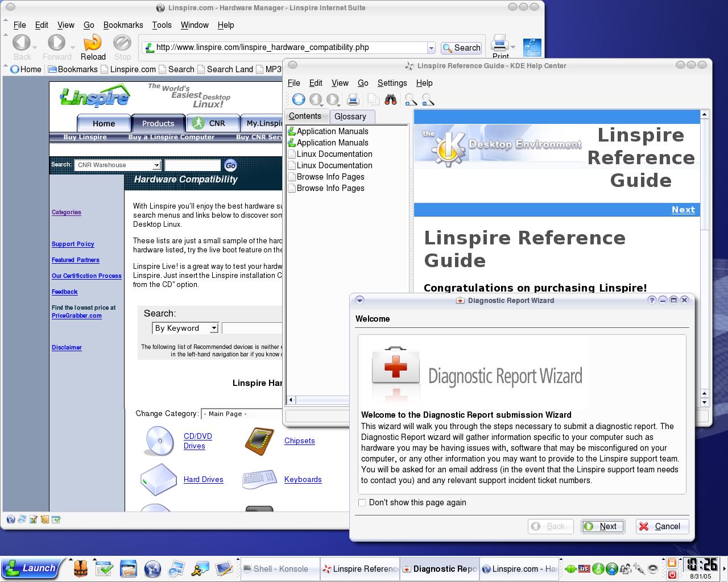Open the Disclaimer link

click(67, 347)
